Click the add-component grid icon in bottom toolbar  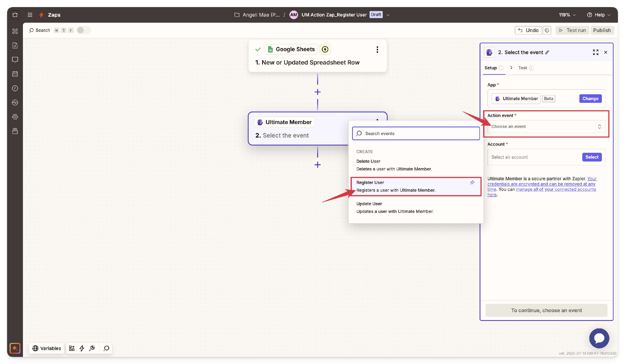point(72,348)
